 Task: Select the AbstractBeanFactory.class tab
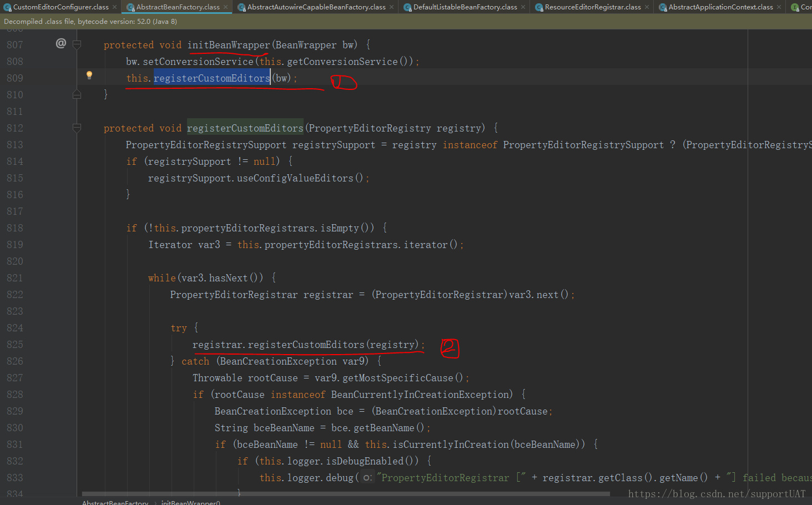point(178,7)
